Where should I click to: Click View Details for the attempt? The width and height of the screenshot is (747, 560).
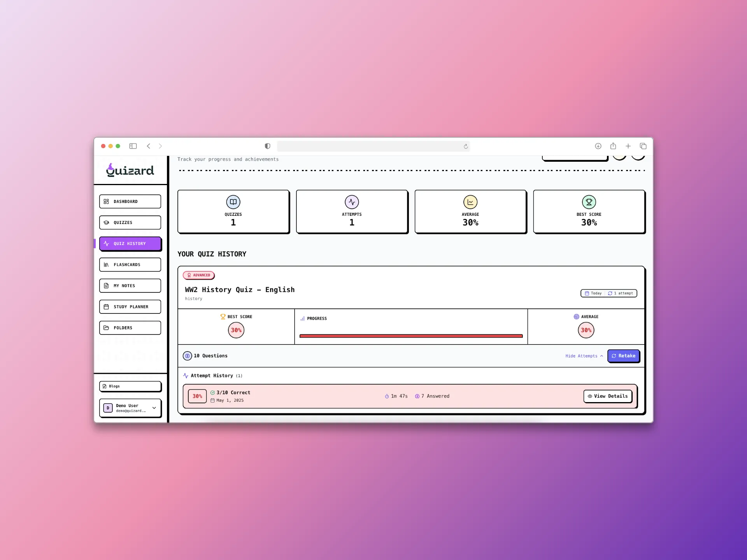pyautogui.click(x=608, y=396)
